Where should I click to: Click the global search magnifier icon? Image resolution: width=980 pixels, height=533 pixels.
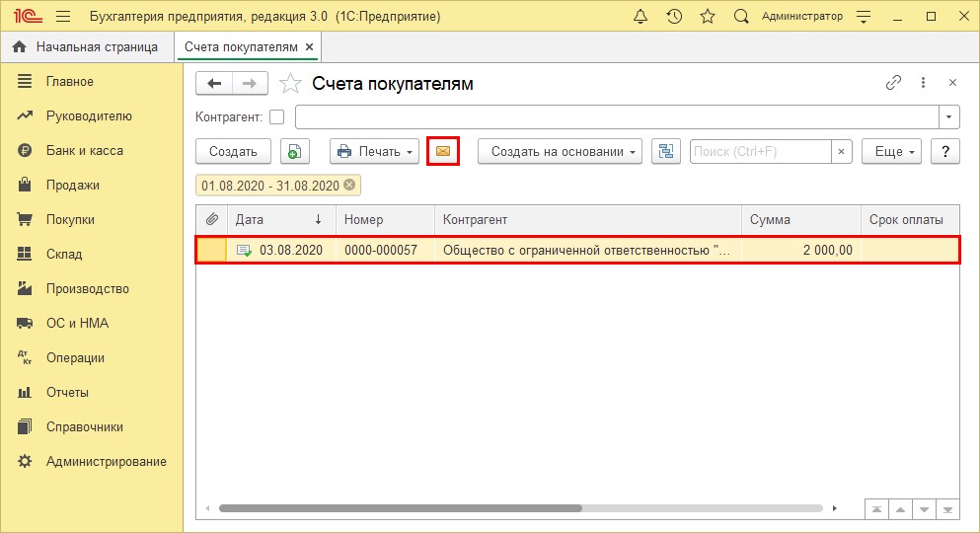(742, 17)
